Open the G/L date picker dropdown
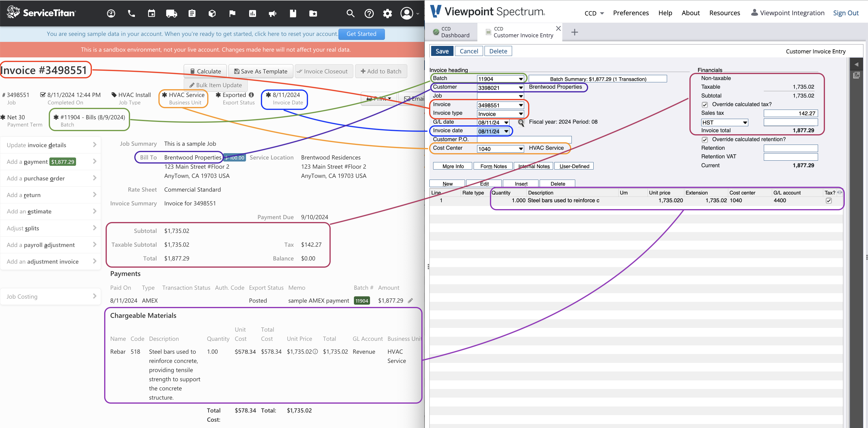Screen dimensions: 868x428 pos(506,122)
